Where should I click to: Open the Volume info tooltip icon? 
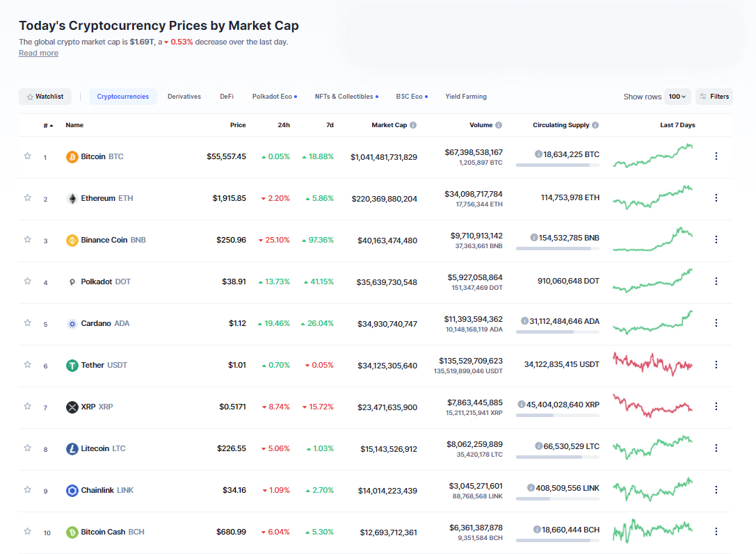coord(499,125)
